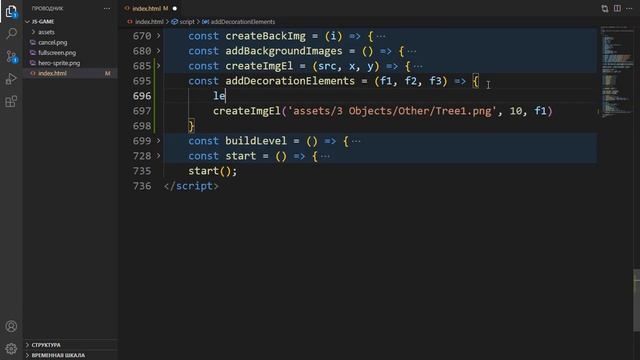Viewport: 640px width, 360px height.
Task: Expand the ВРЕМЕННАЯ ШКАЛА timeline section
Action: 27,355
